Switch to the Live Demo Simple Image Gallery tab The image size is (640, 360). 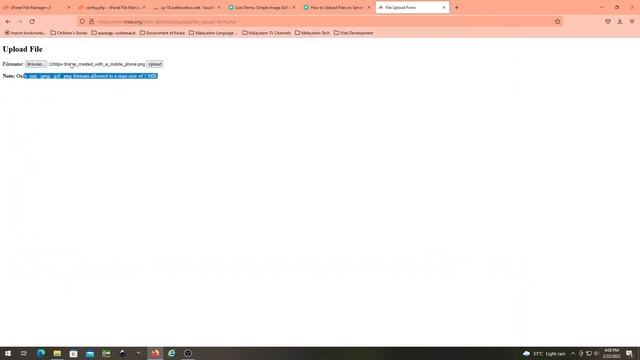(x=261, y=7)
